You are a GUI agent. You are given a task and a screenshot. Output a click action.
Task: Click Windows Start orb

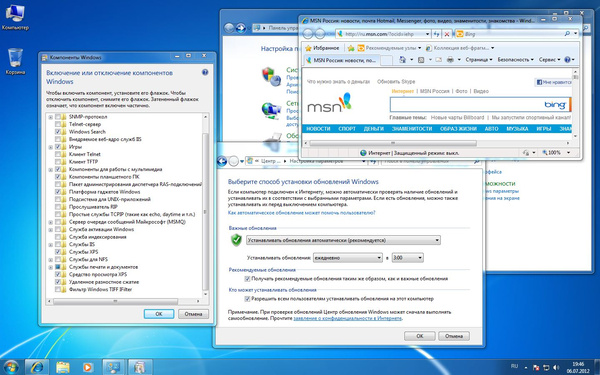coord(11,367)
